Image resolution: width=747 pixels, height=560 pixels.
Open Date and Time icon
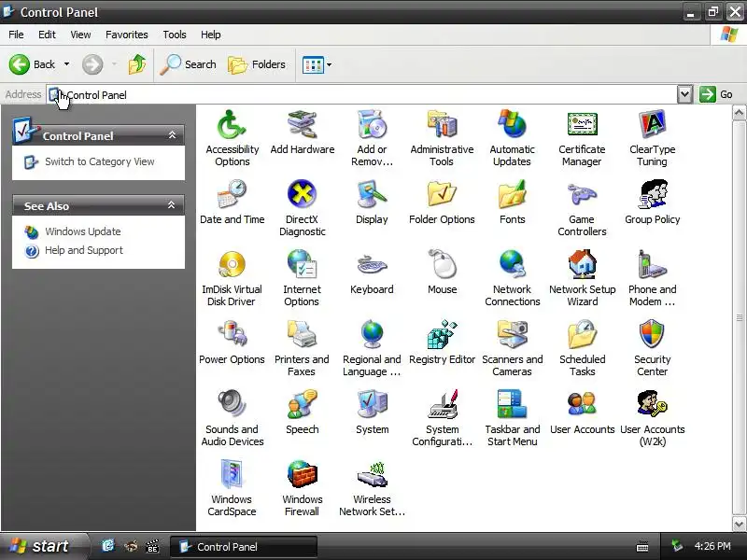tap(232, 194)
